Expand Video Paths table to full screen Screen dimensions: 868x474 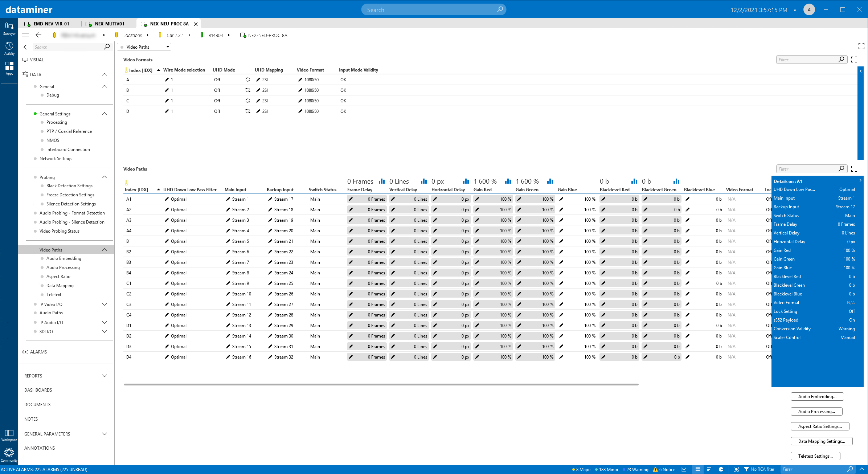click(854, 169)
